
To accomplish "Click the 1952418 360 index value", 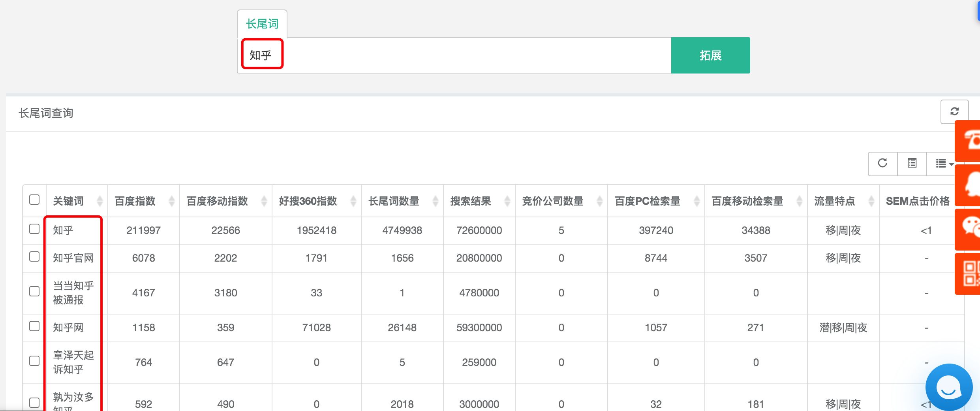I will click(x=316, y=230).
